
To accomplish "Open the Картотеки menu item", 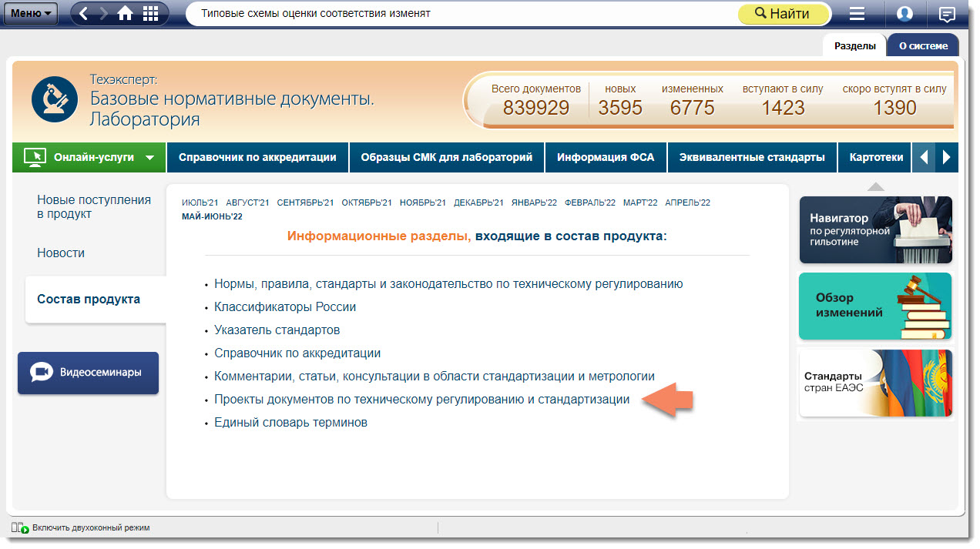I will point(876,157).
